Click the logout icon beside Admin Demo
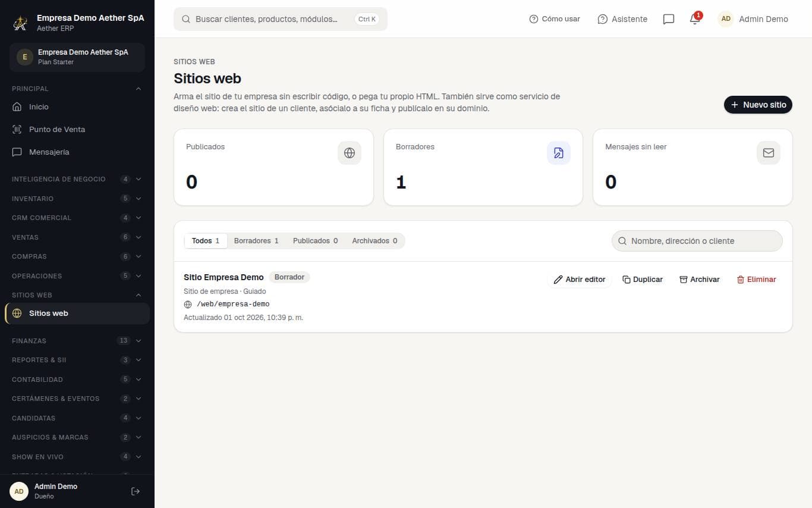Image resolution: width=812 pixels, height=508 pixels. [136, 491]
